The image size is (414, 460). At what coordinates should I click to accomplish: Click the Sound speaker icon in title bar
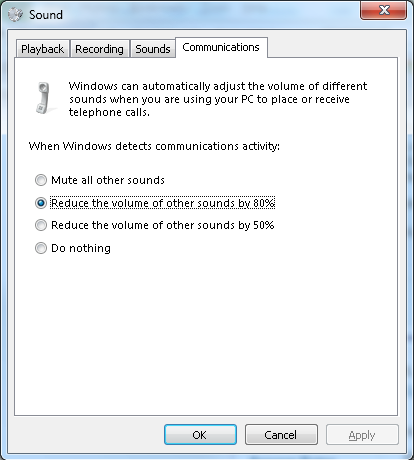[15, 15]
